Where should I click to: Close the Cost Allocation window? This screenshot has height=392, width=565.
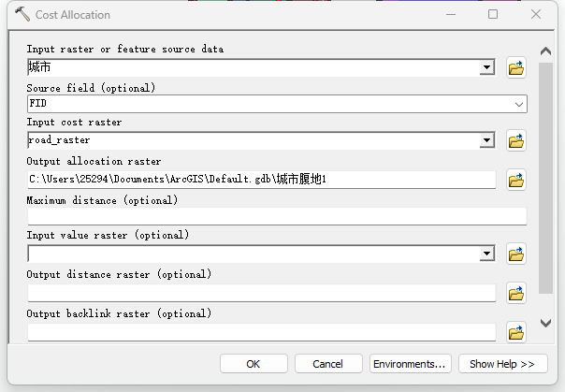tap(536, 14)
